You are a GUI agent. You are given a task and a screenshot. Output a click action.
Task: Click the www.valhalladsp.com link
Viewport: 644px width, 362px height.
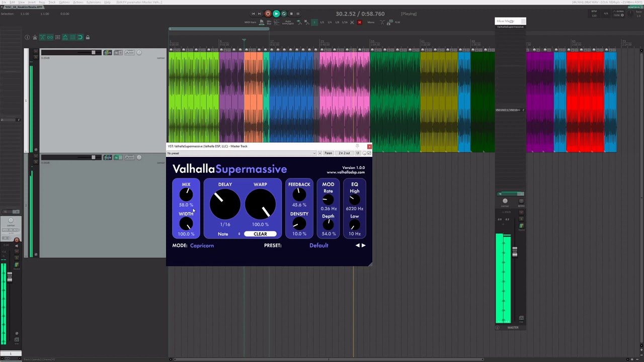coord(346,172)
